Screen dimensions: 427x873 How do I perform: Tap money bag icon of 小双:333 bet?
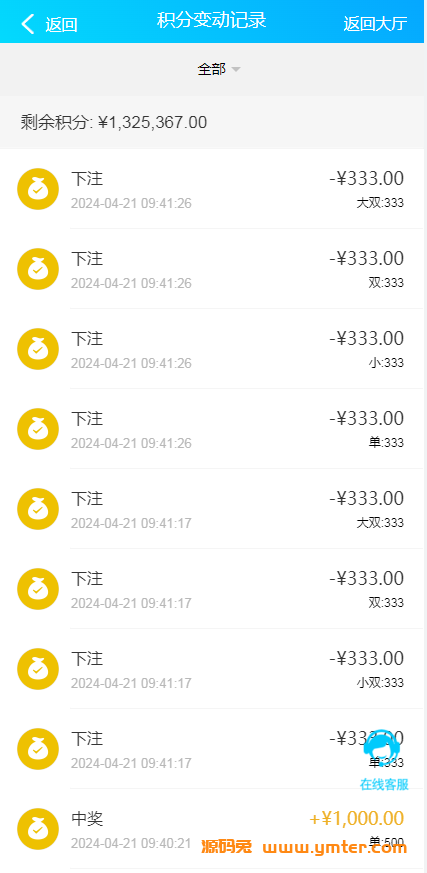(x=38, y=669)
